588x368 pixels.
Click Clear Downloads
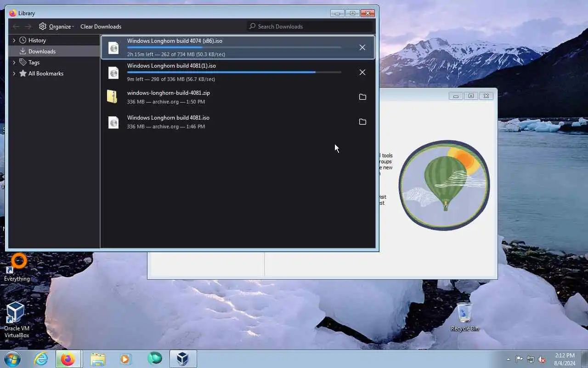coord(101,27)
